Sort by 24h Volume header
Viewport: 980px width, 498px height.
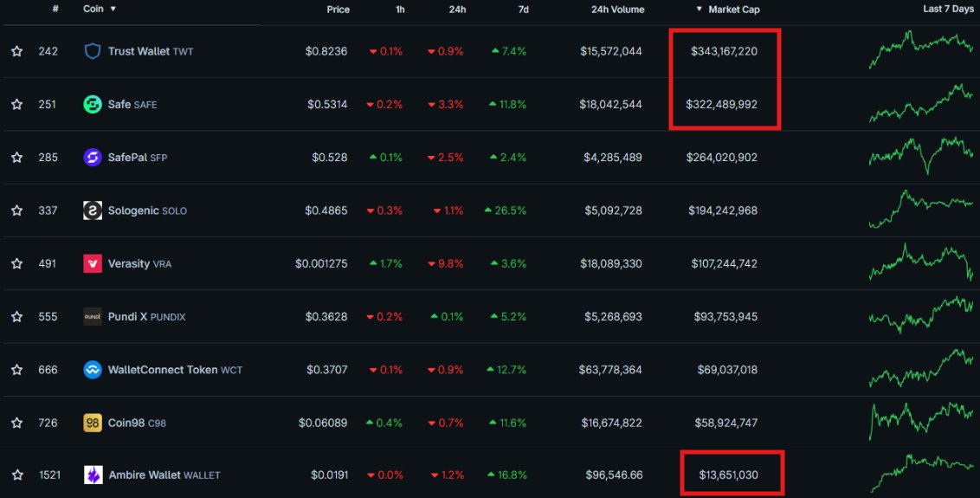pos(617,10)
